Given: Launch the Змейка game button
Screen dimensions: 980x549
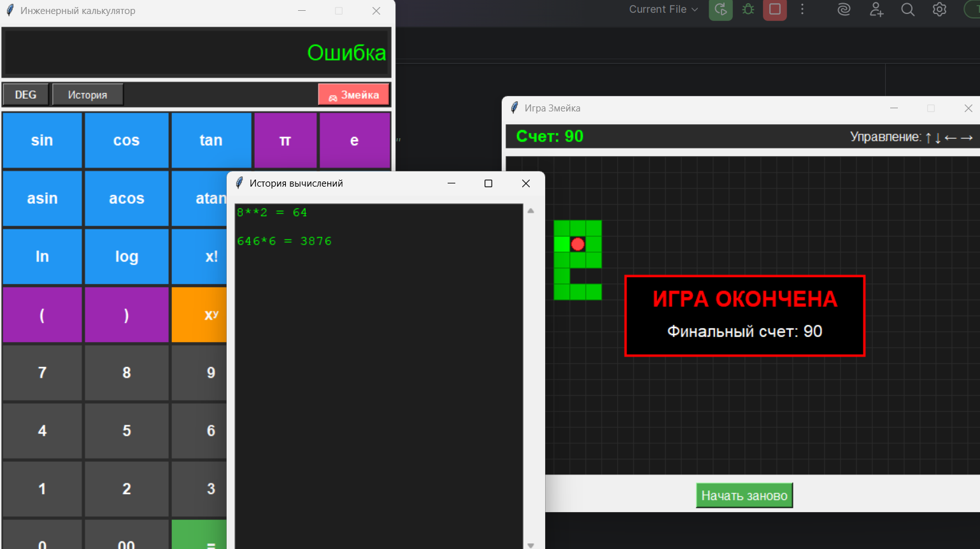Looking at the screenshot, I should point(353,95).
